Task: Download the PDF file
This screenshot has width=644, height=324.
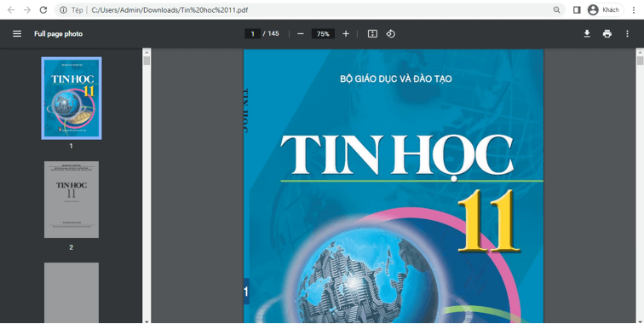Action: 587,34
